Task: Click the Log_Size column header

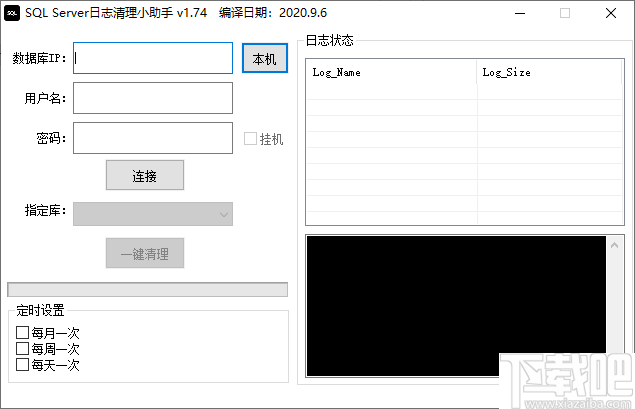Action: coord(549,72)
